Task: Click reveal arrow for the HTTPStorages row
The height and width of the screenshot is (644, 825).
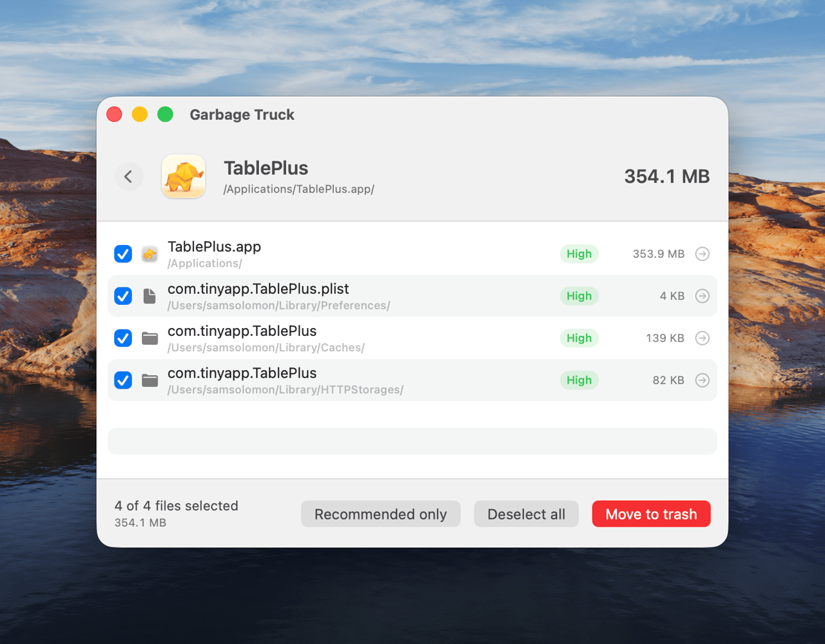Action: click(703, 380)
